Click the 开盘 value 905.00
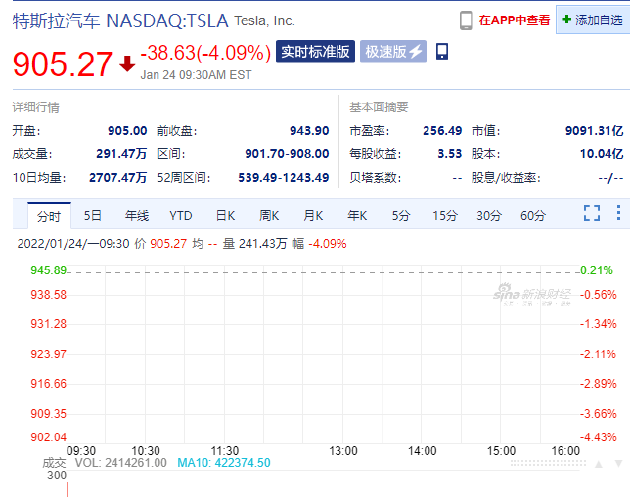This screenshot has width=630, height=497. [x=127, y=131]
